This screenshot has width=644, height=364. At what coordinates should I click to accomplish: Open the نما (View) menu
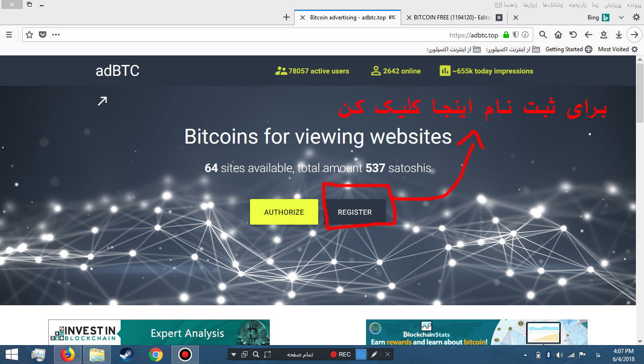(x=595, y=5)
